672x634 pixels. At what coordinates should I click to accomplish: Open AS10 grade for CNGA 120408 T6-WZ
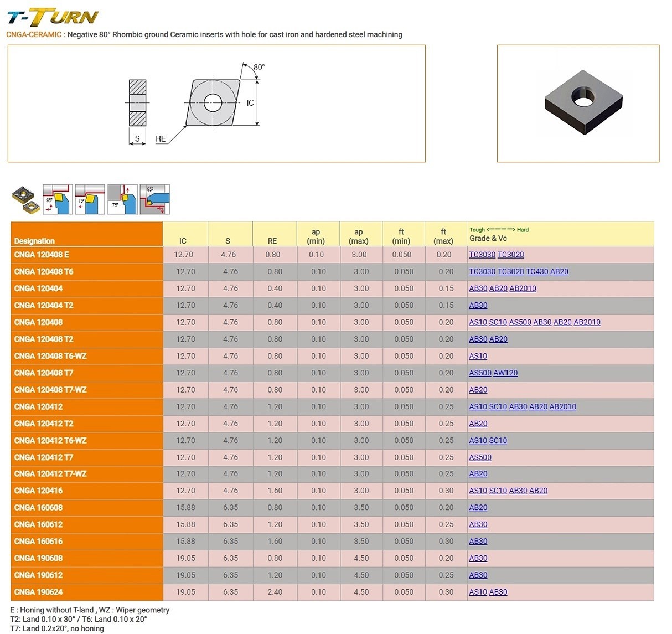pos(478,356)
